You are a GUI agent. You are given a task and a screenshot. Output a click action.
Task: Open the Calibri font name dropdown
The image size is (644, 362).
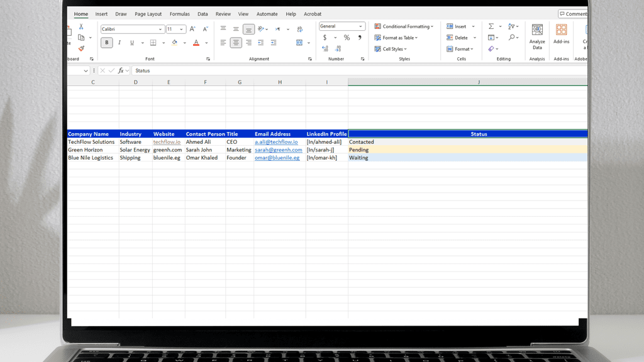pyautogui.click(x=161, y=29)
